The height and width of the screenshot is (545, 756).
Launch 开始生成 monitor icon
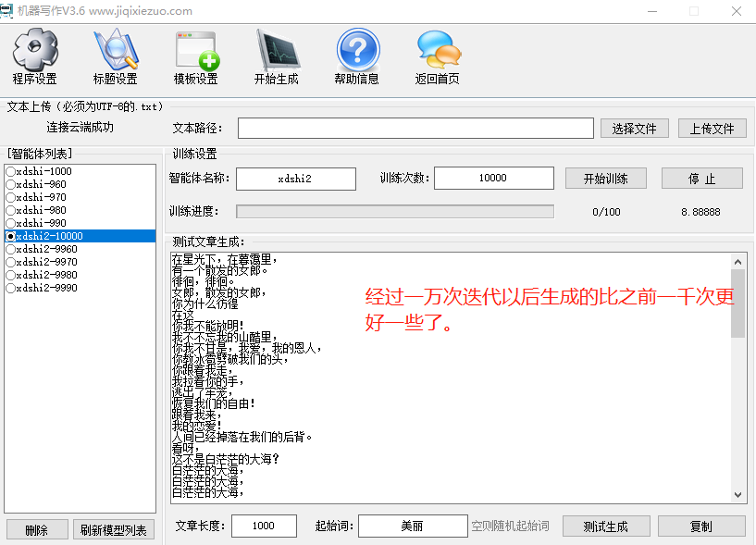[x=277, y=50]
